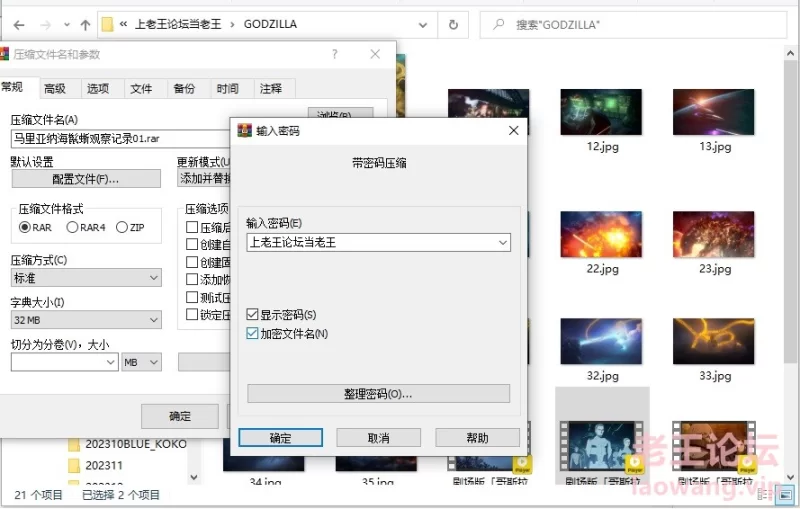The width and height of the screenshot is (800, 509).
Task: Click the GODZILLA breadcrumb in address bar
Action: (x=270, y=24)
